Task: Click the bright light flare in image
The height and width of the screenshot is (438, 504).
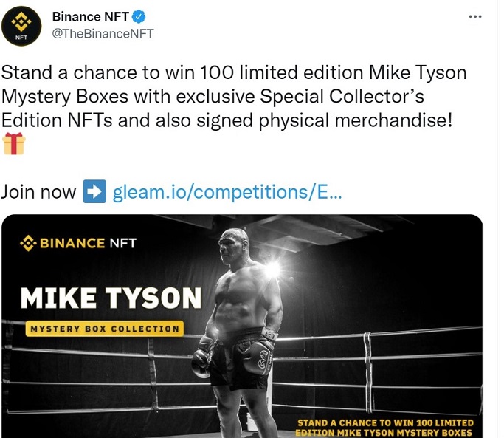Action: point(272,269)
